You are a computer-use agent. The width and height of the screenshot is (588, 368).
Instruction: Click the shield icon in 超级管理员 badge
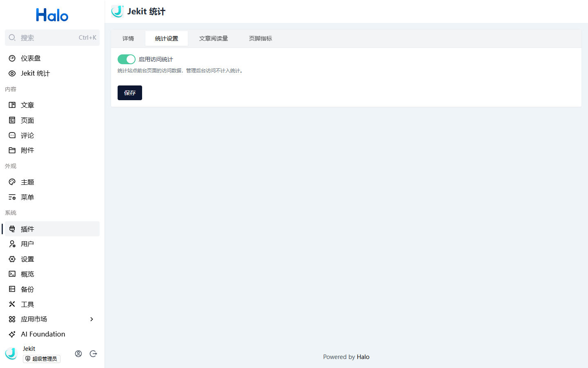click(28, 359)
